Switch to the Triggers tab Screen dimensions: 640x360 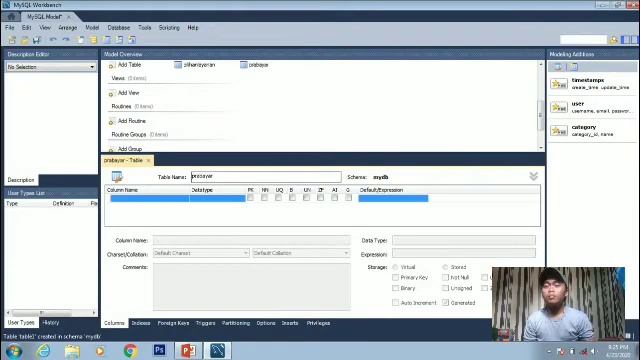click(x=205, y=323)
